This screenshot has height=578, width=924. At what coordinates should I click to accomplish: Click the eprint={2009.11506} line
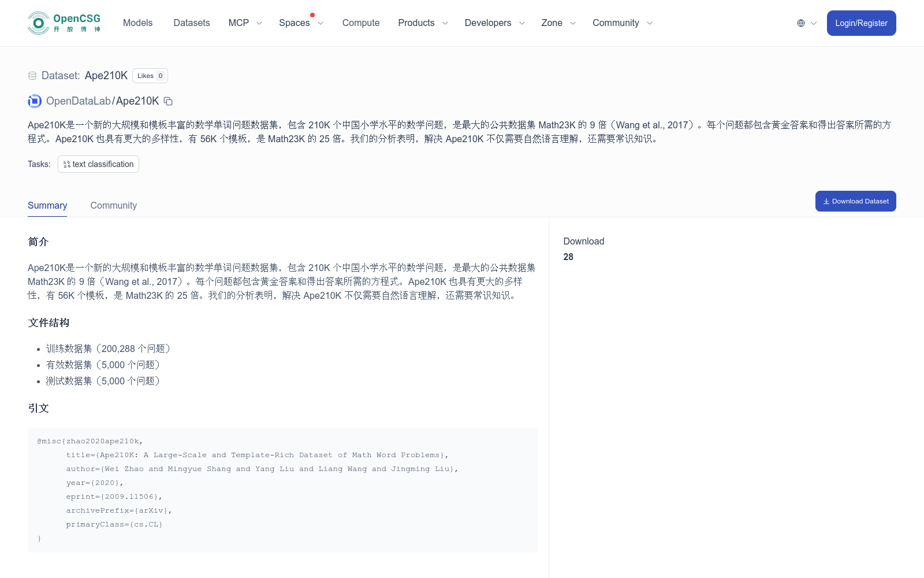114,497
